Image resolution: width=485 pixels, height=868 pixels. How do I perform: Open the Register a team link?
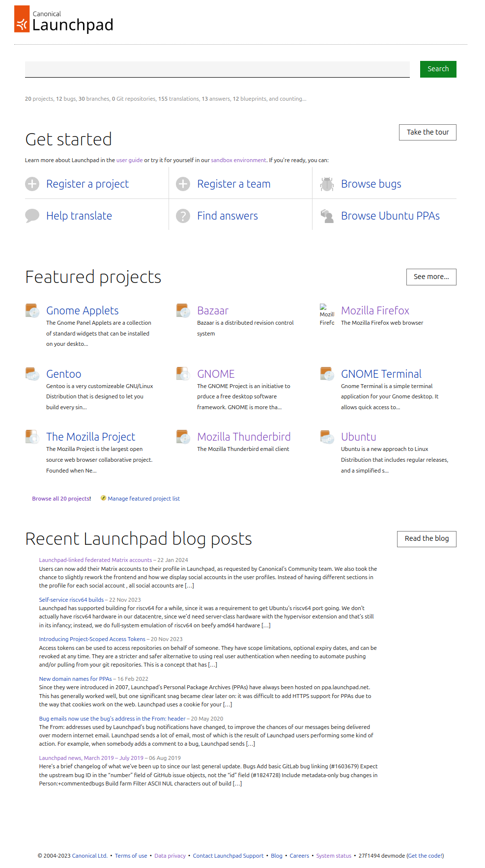(234, 184)
